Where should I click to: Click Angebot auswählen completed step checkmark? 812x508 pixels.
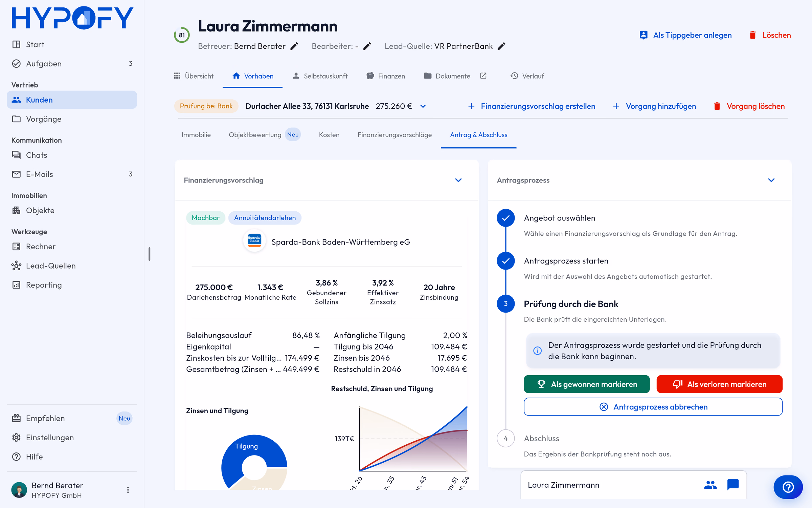click(505, 218)
